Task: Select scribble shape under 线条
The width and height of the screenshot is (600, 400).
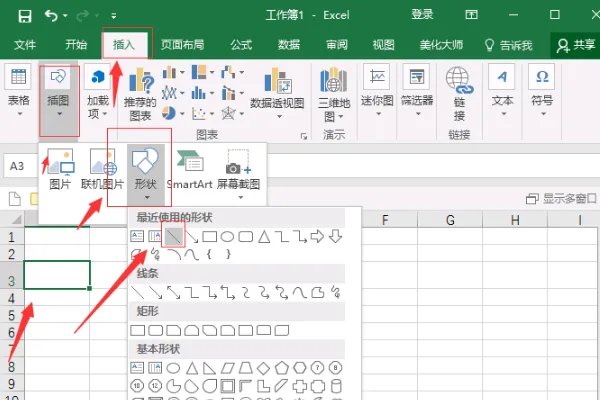Action: click(336, 292)
